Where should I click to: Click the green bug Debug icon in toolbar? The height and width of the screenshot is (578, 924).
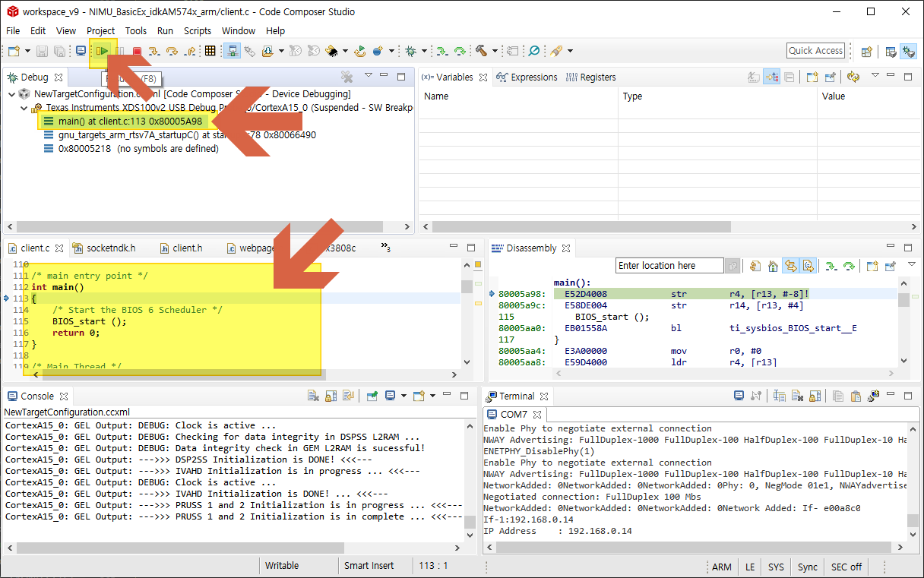(411, 51)
